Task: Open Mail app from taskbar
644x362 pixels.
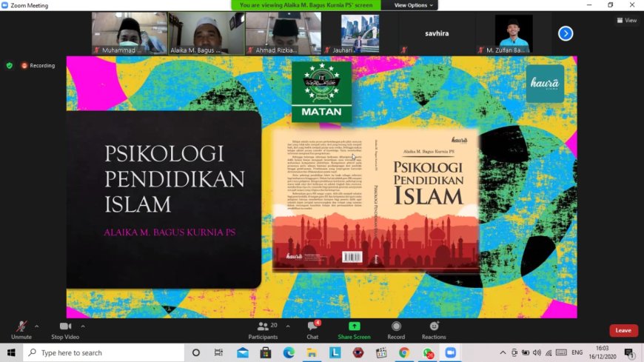Action: point(243,352)
